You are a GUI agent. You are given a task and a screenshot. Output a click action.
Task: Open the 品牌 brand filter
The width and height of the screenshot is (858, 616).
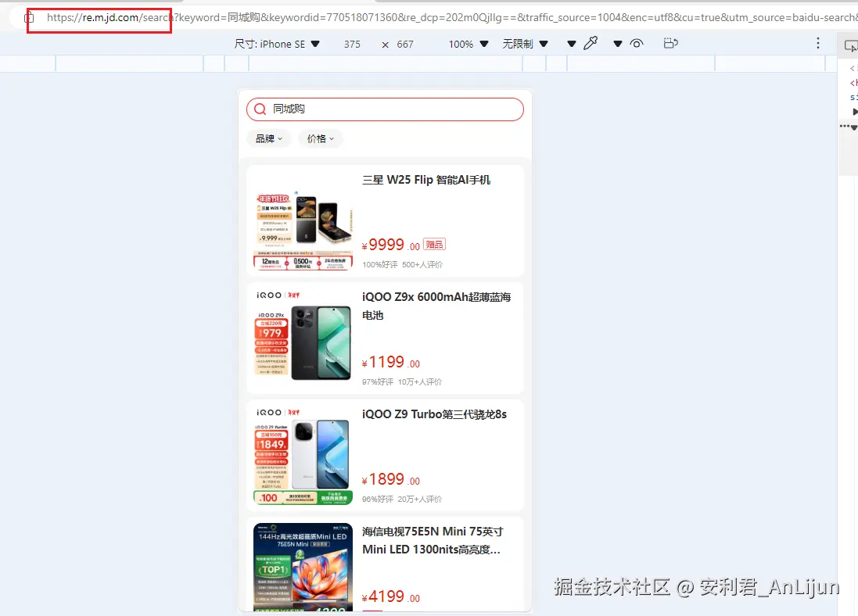click(269, 139)
